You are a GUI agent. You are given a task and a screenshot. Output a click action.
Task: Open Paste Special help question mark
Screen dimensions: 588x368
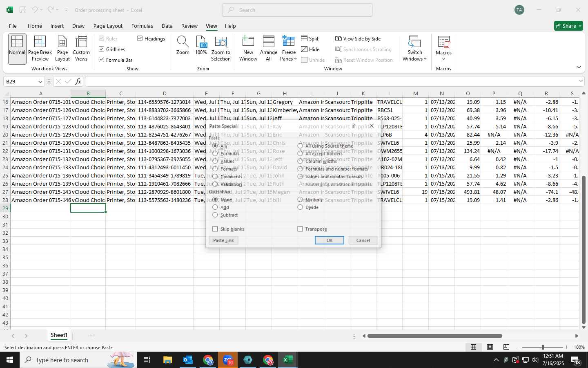354,126
